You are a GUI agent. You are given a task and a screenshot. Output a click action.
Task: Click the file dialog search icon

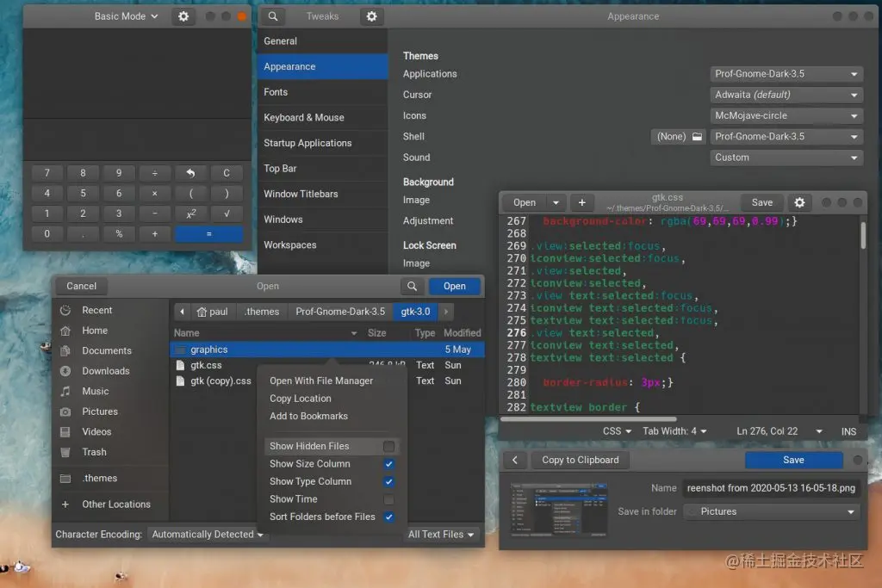413,286
